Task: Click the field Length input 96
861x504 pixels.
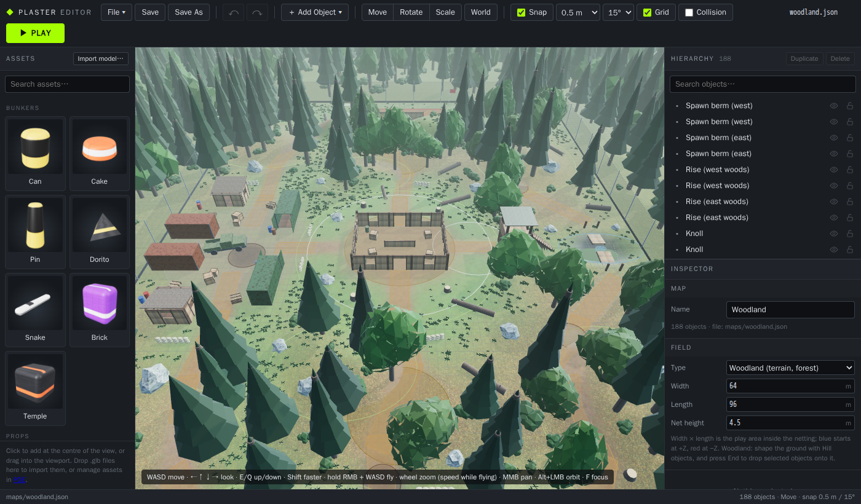Action: tap(790, 404)
